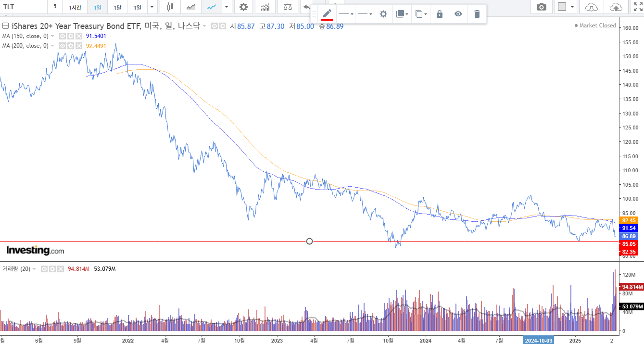The width and height of the screenshot is (644, 344).
Task: Open layout square dropdown near camera
Action: [566, 7]
